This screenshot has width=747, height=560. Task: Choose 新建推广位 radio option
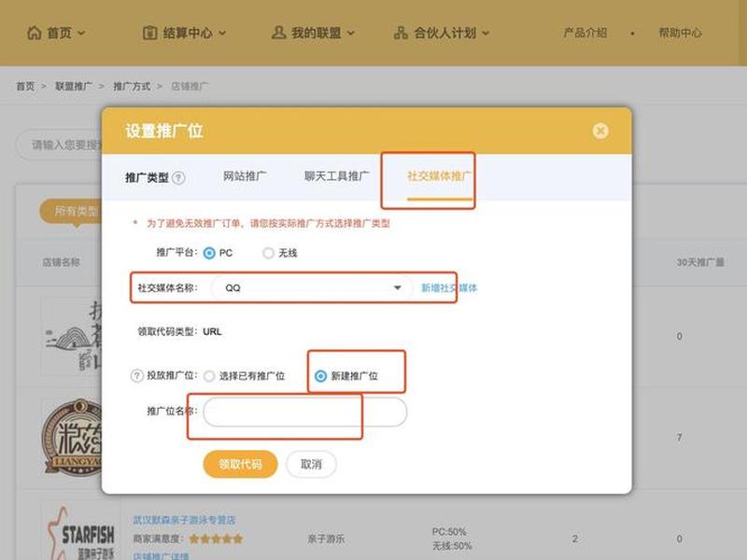(320, 376)
